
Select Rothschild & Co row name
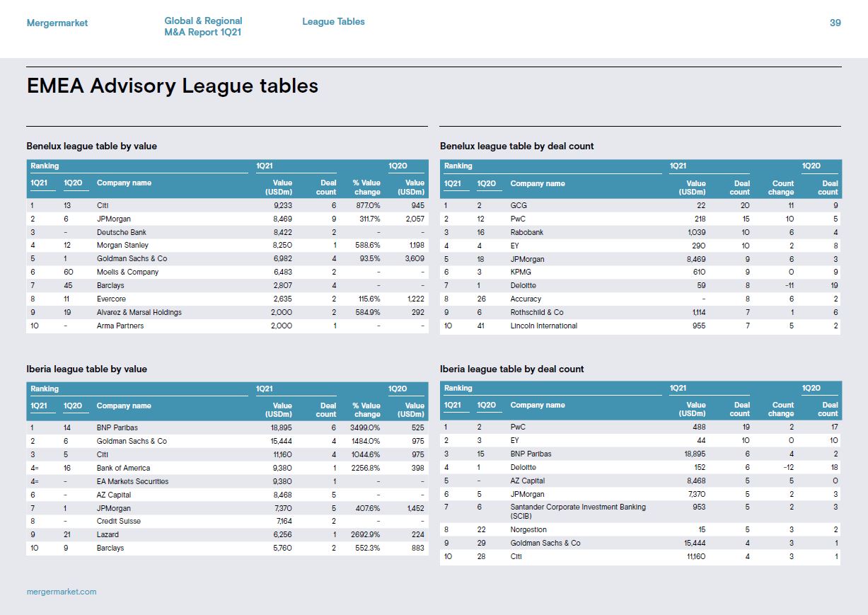[x=537, y=312]
